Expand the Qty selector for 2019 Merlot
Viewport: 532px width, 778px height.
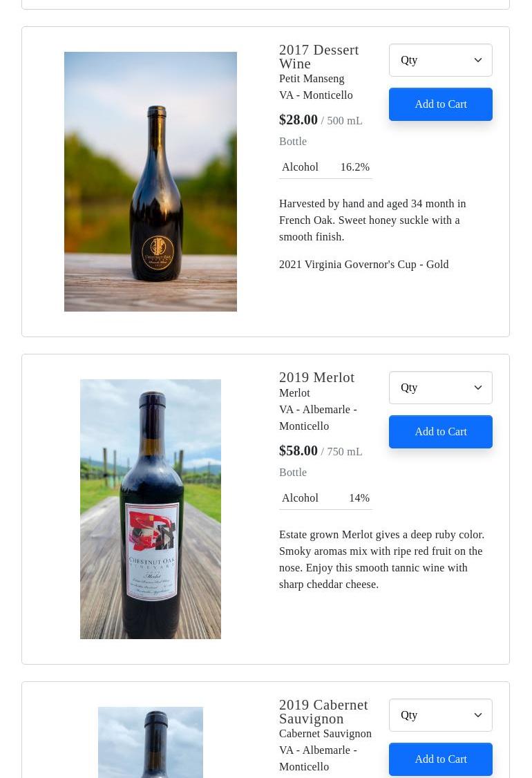tap(440, 388)
